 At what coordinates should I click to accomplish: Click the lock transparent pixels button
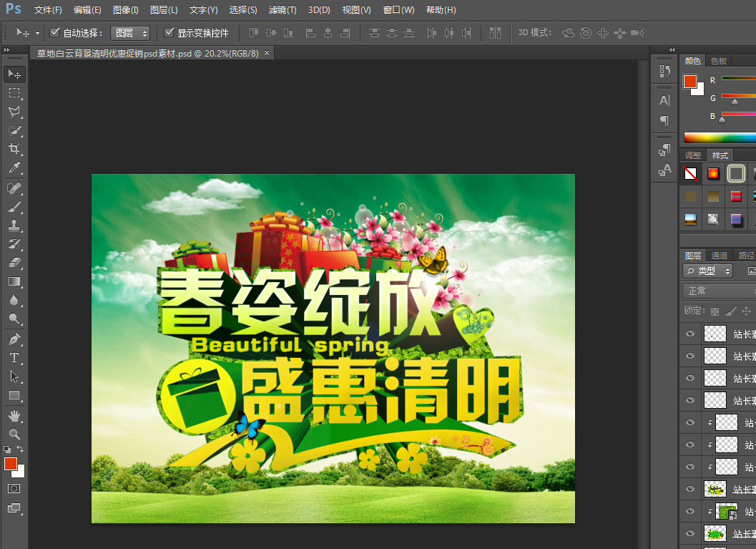tap(715, 311)
